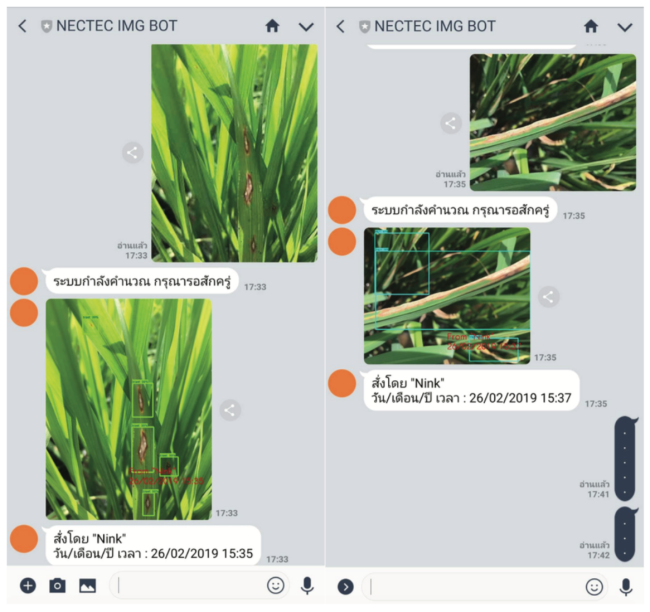
Task: Expand chat menu chevron in left header
Action: tap(306, 27)
